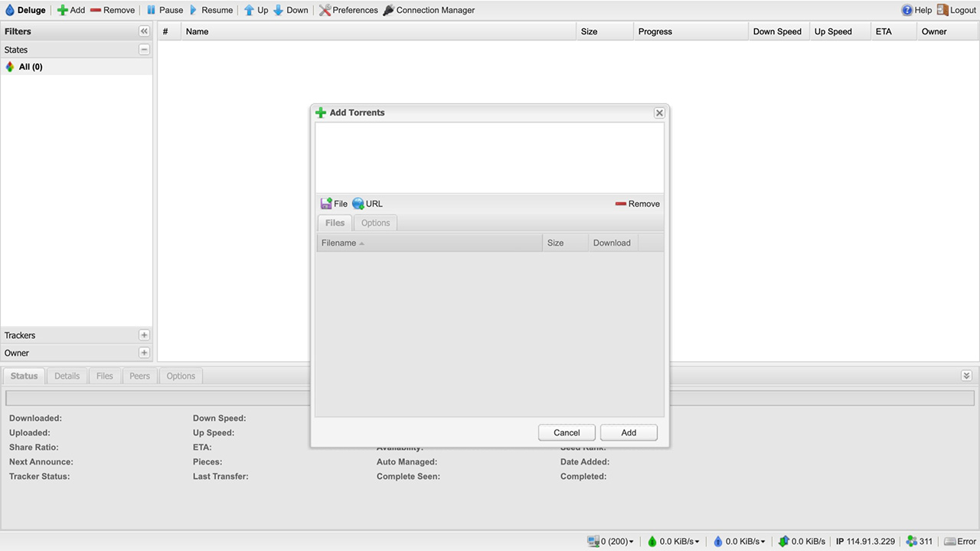Screen dimensions: 980x551
Task: Click the Logout icon
Action: [942, 10]
